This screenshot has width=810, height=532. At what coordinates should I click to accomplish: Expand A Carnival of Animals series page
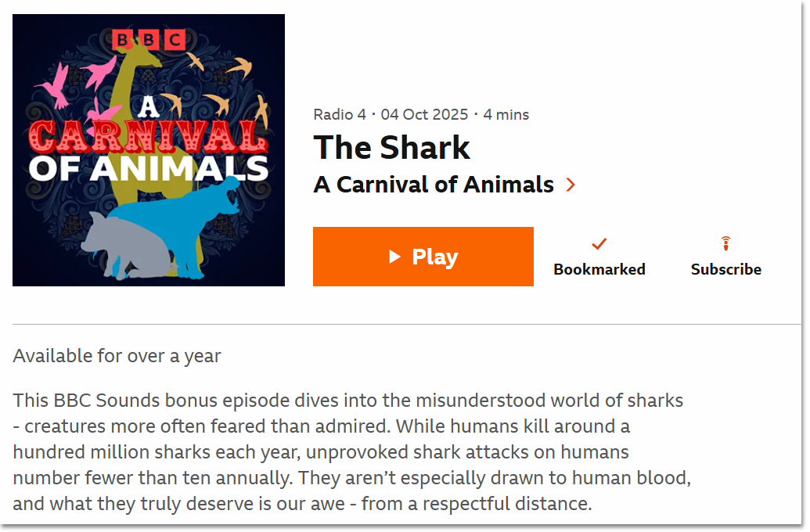pos(433,185)
